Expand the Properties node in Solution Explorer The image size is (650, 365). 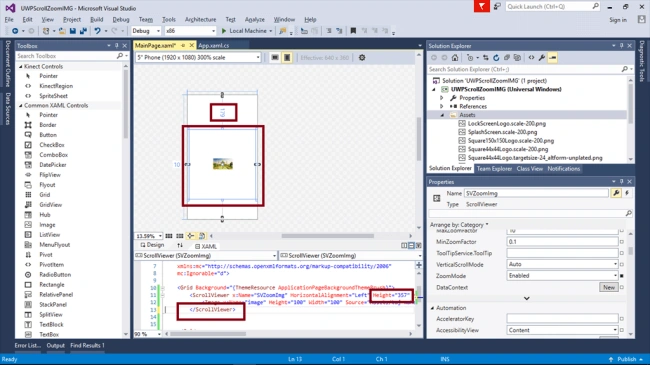[x=441, y=98]
